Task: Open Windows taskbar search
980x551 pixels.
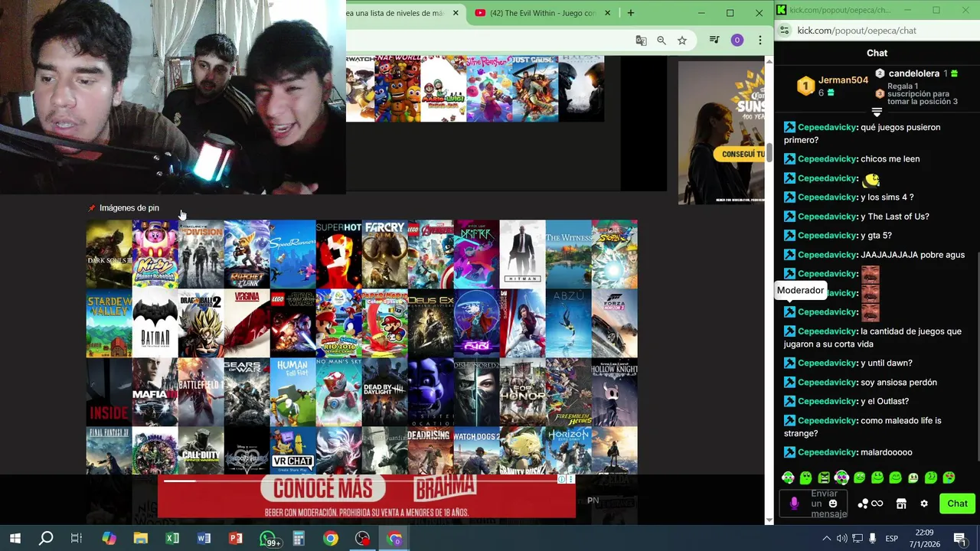Action: [x=46, y=538]
